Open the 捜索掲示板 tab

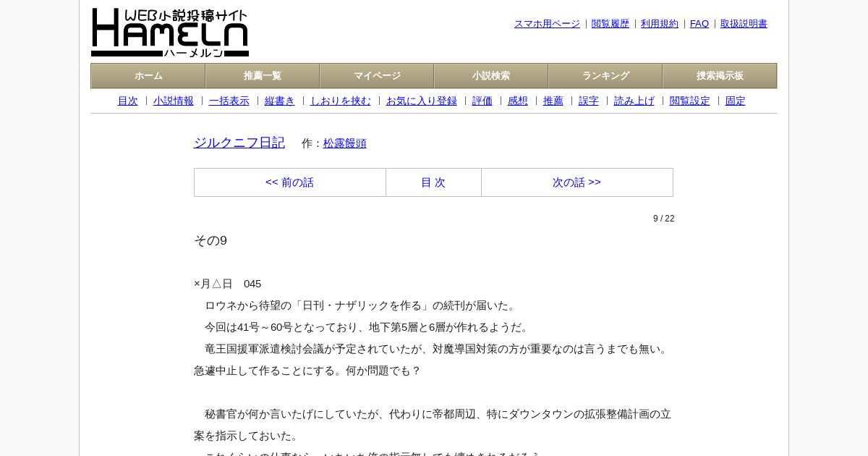coord(720,76)
